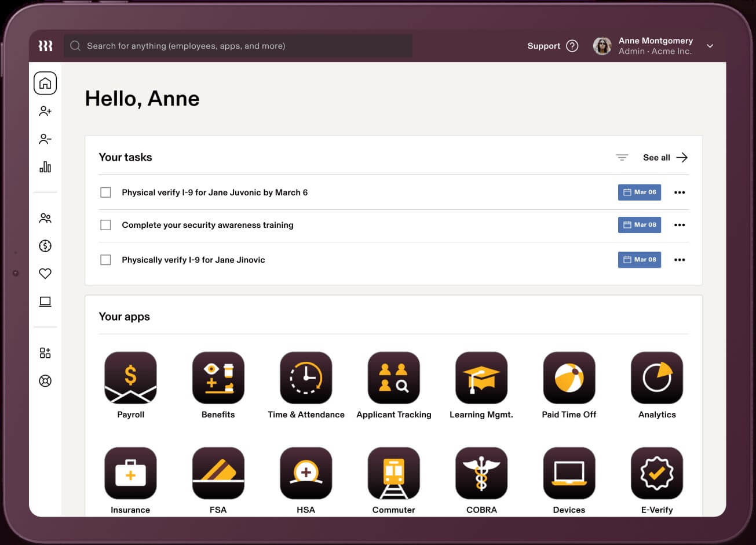Check off the security awareness training task
The height and width of the screenshot is (545, 756).
(105, 225)
